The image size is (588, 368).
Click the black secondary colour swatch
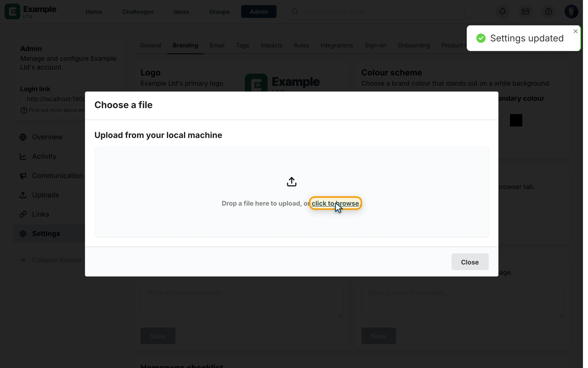516,120
